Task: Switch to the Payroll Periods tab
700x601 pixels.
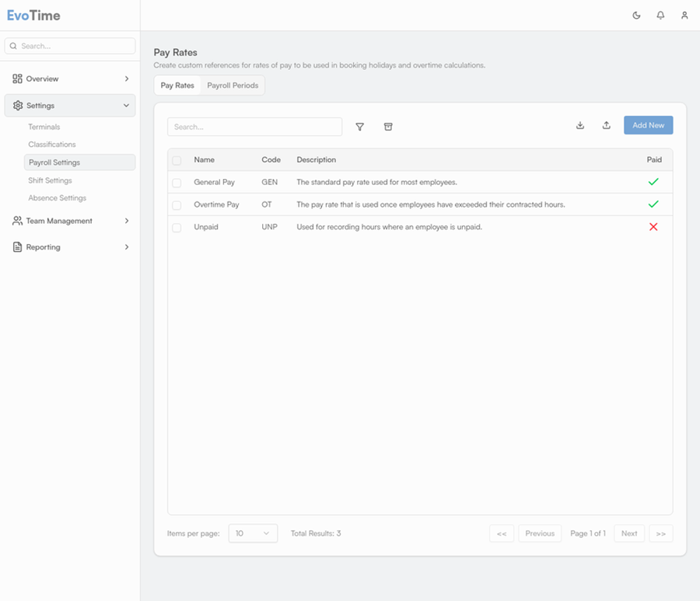Action: (x=233, y=86)
